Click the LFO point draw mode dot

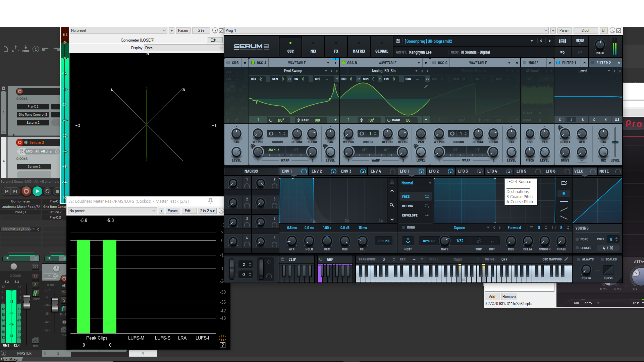tap(564, 193)
